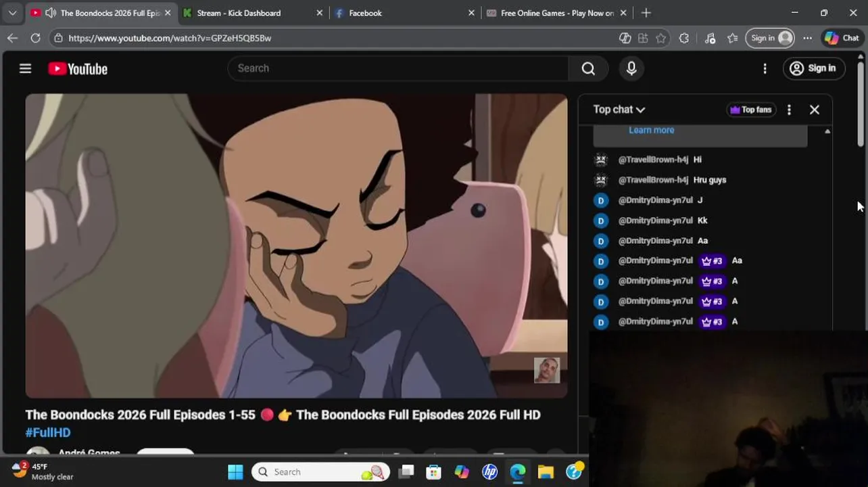
Task: Expand the Top chat mode dropdown
Action: coord(619,110)
